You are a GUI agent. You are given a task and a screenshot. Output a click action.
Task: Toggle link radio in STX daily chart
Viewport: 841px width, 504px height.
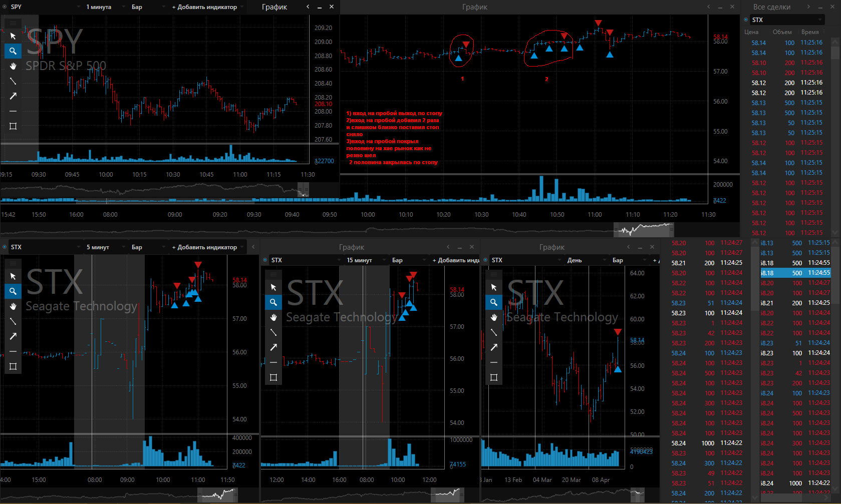486,260
